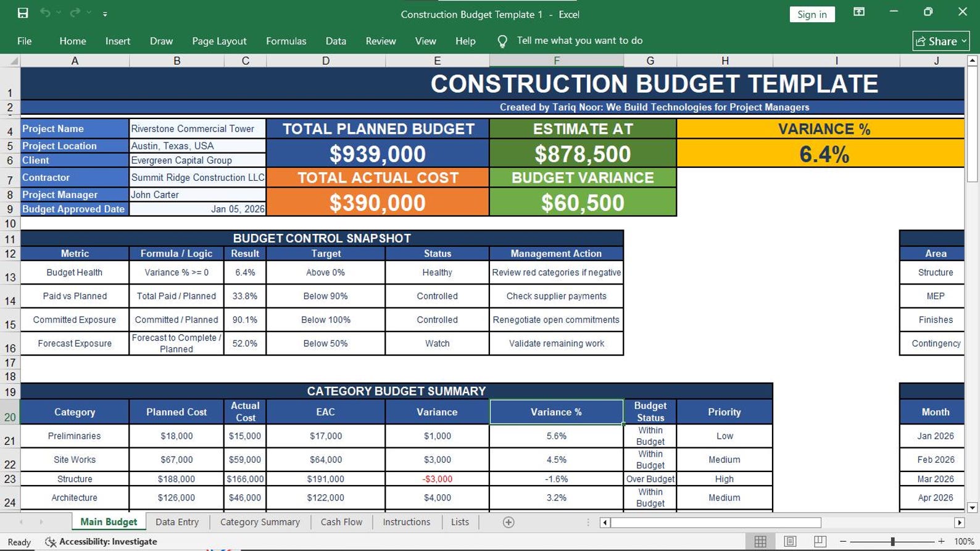Image resolution: width=980 pixels, height=551 pixels.
Task: Click the Main Budget sheet tab
Action: point(109,522)
